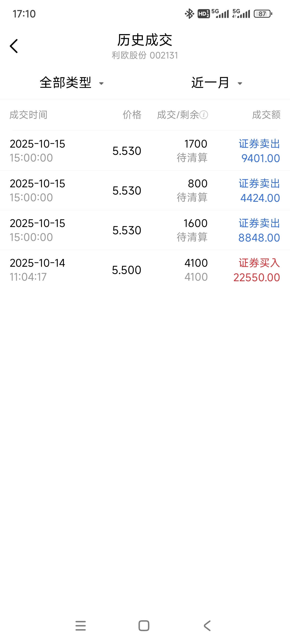Open the 1700-share sell record for 9401.00
Image resolution: width=290 pixels, height=644 pixels.
pos(145,151)
